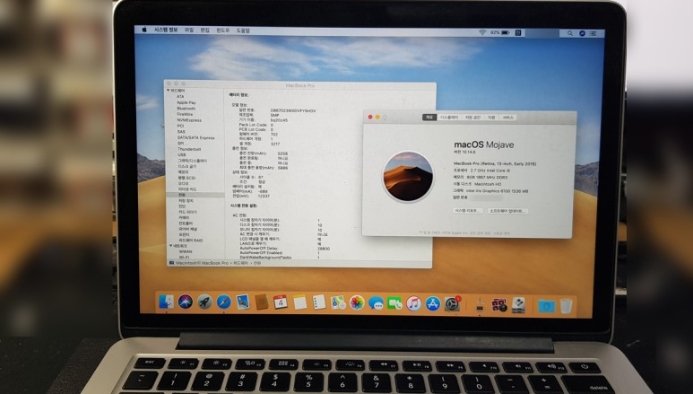Switch to 지원 tab in About This Mac
This screenshot has width=693, height=394.
491,118
